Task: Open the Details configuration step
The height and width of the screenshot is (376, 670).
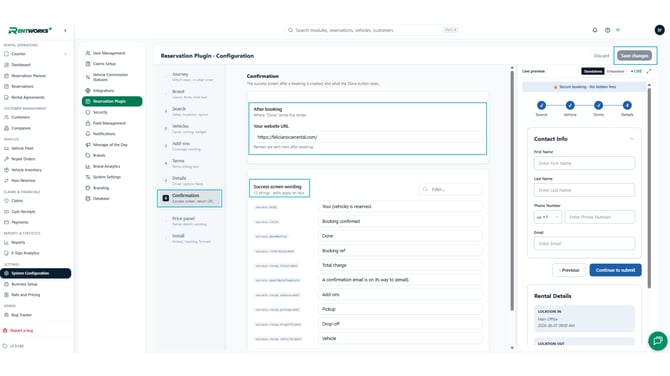Action: tap(190, 181)
